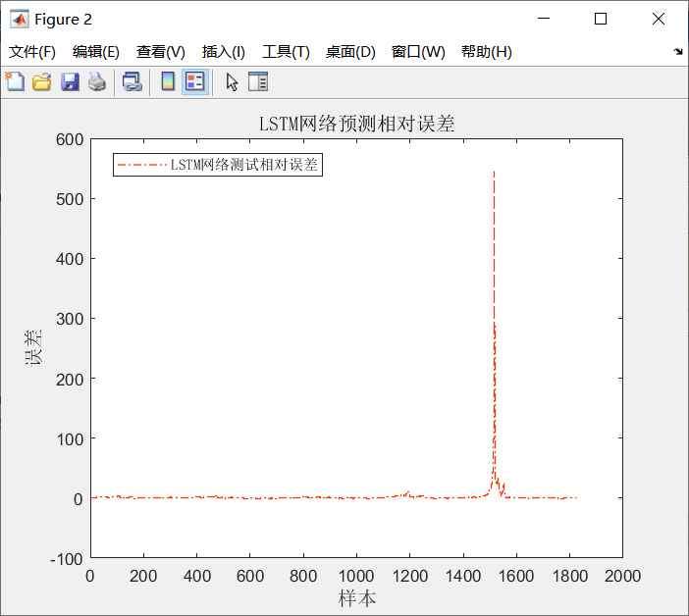Open the Property Inspector toolbar icon
Viewport: 689px width, 616px height.
point(258,82)
